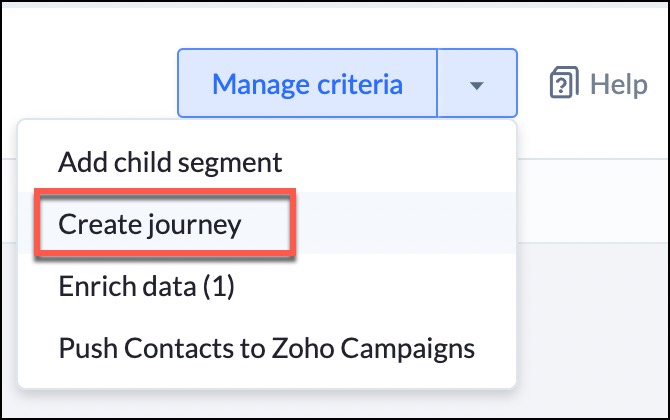
Task: Click the Help question-mark icon
Action: 565,84
